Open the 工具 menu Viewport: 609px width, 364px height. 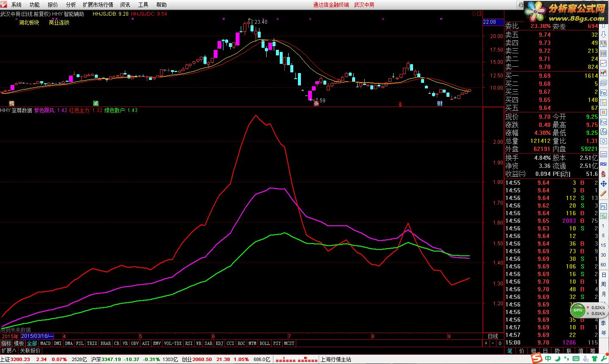[x=143, y=5]
